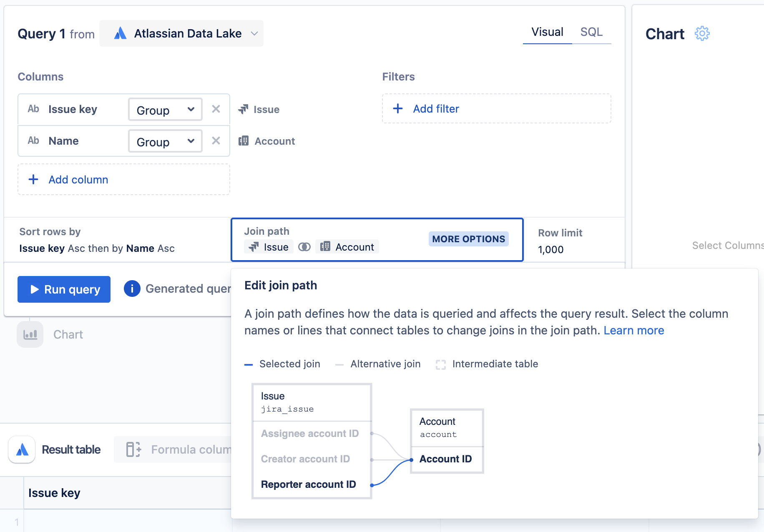Click the Issue jira_issue table header
The width and height of the screenshot is (764, 532).
coord(312,402)
